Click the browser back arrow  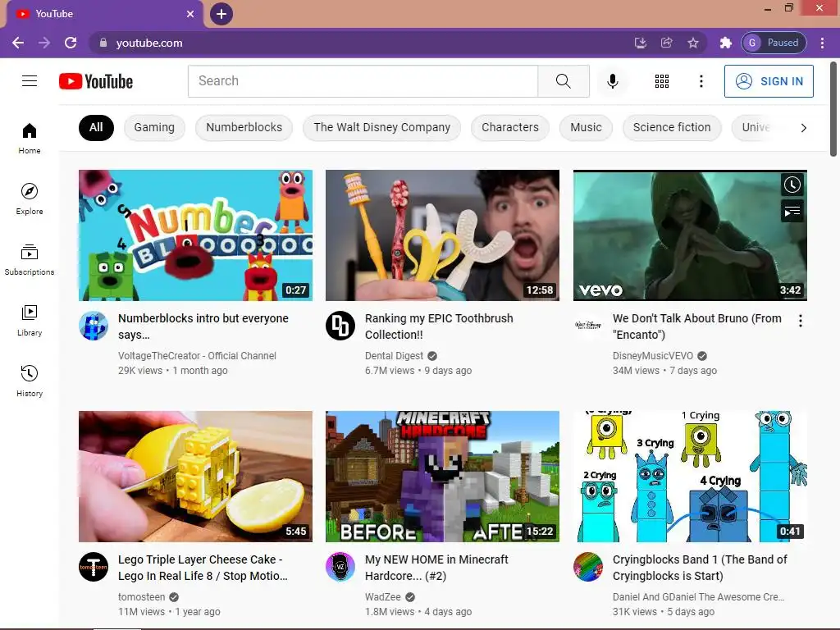click(18, 43)
